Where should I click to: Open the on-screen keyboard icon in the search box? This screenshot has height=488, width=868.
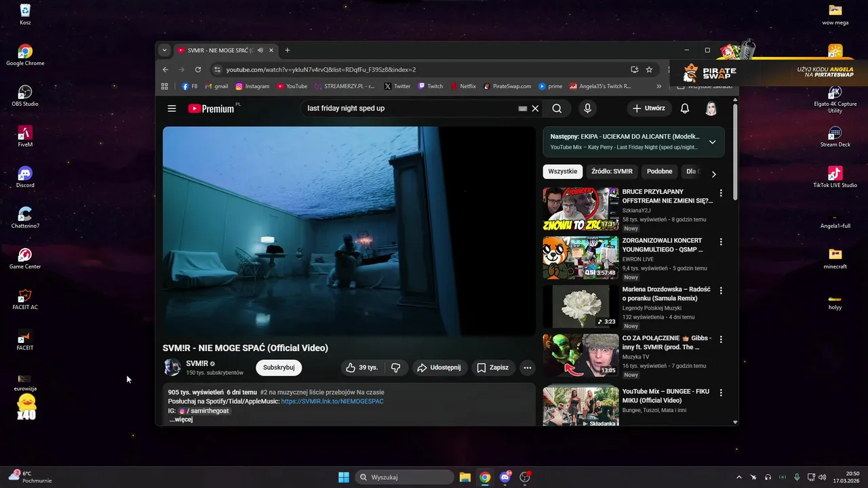(x=523, y=108)
